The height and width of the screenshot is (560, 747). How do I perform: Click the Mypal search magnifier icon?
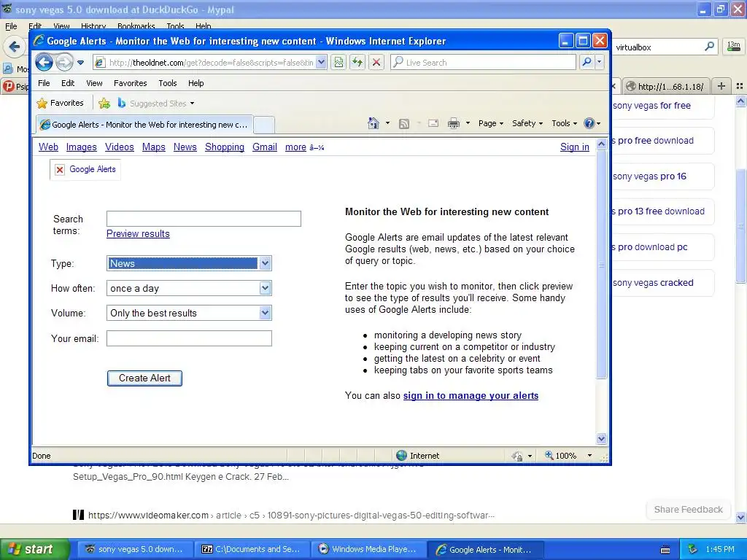click(709, 46)
